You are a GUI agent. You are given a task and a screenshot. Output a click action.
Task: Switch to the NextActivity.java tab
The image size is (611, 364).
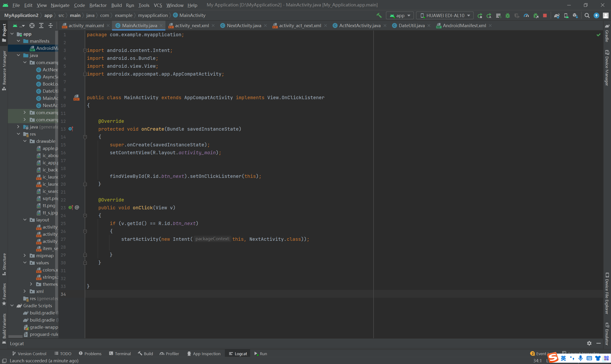244,26
